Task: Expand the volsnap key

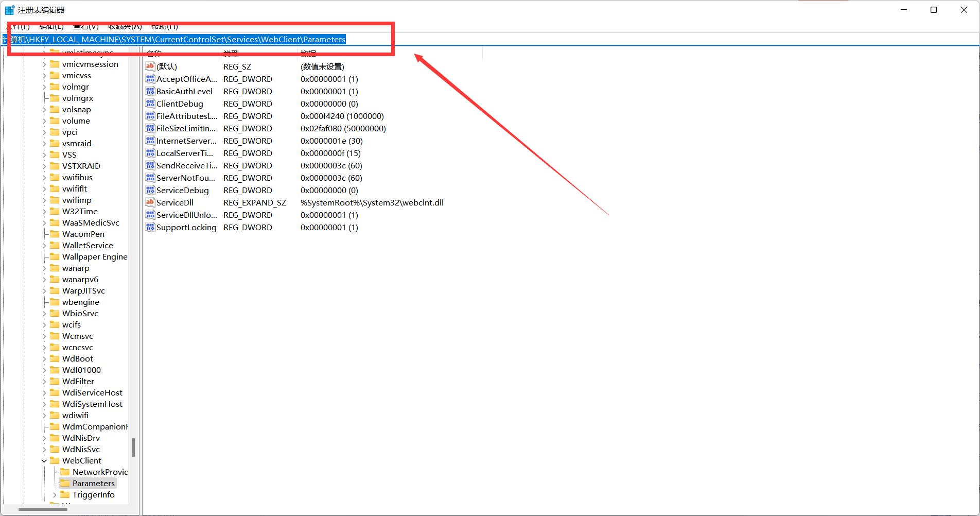Action: (x=44, y=110)
